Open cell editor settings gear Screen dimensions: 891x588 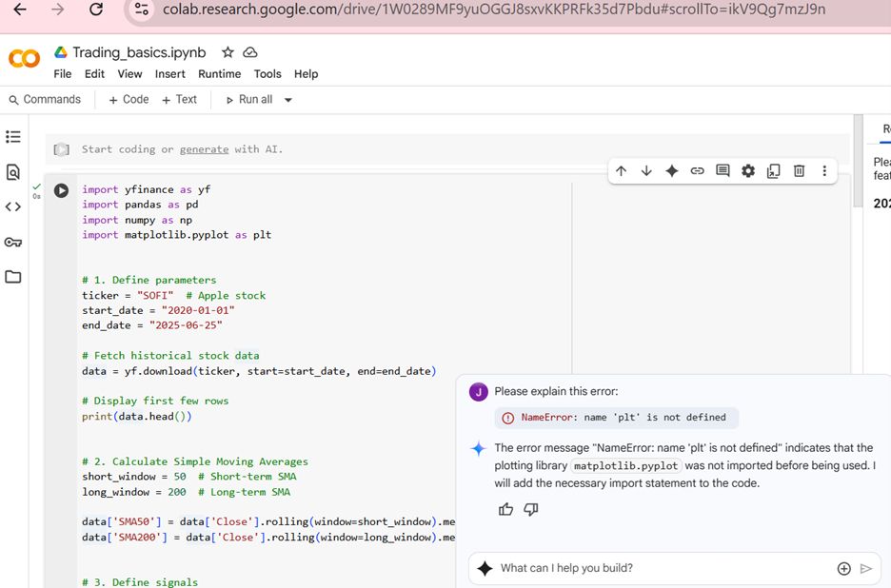click(748, 171)
